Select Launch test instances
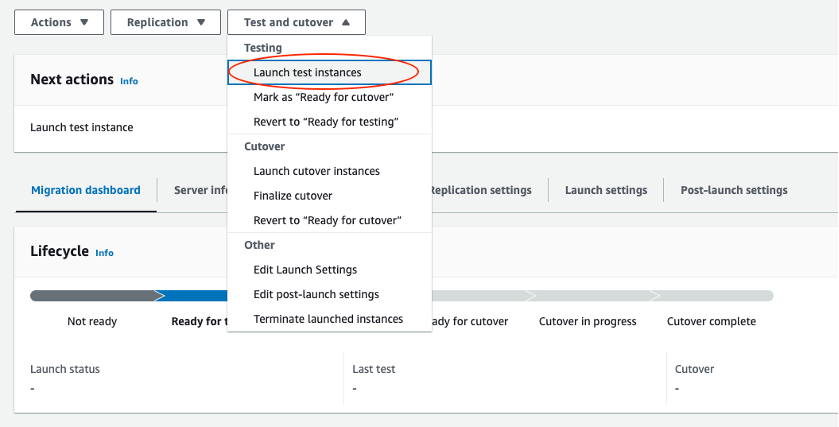839x427 pixels. 307,72
